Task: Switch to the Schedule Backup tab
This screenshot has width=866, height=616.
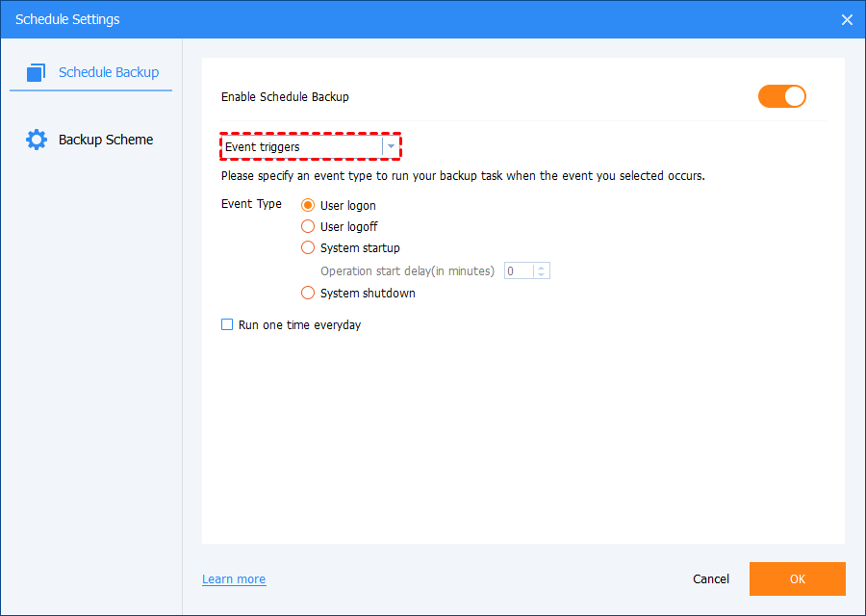Action: tap(108, 72)
